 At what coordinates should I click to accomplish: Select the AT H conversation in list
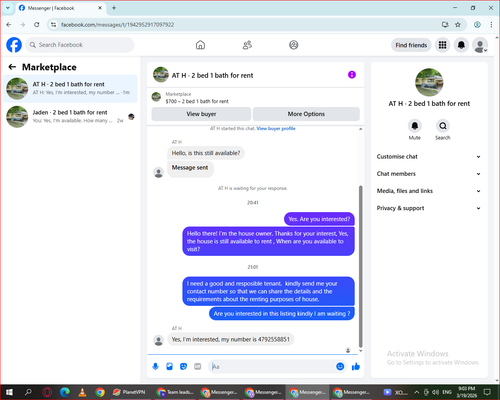70,88
